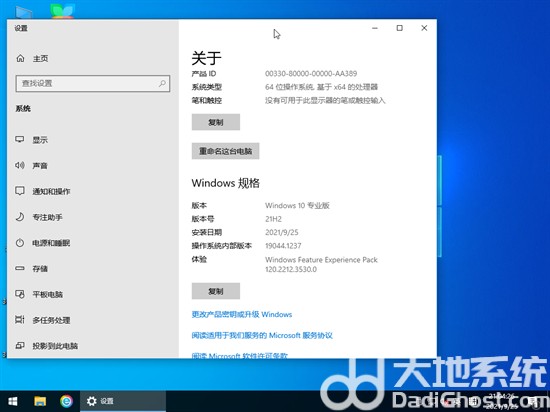Launch the browser icon on the taskbar
Viewport: 550px width, 412px height.
66,401
